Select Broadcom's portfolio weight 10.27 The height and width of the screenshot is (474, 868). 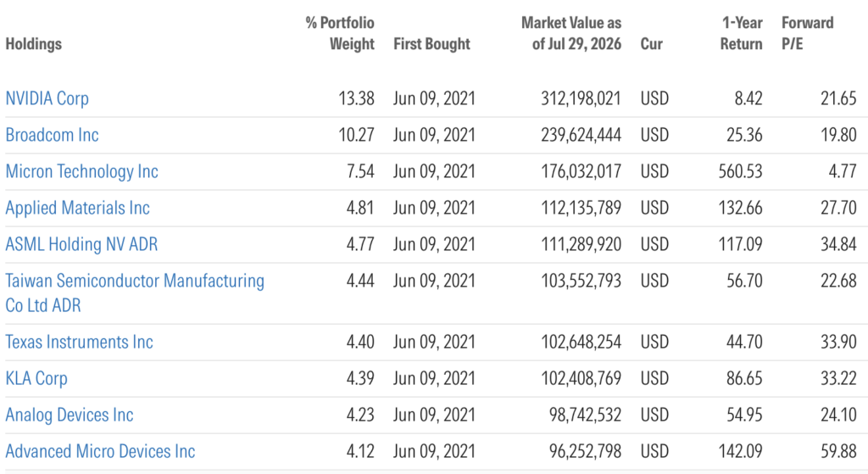[357, 135]
